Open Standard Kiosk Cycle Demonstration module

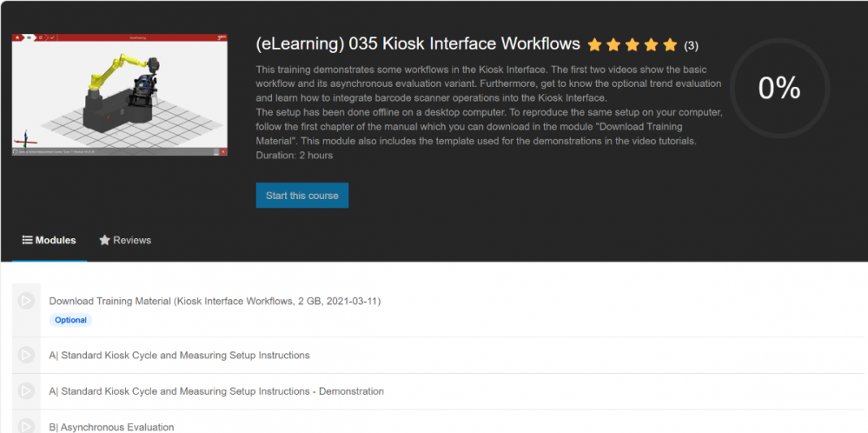216,391
